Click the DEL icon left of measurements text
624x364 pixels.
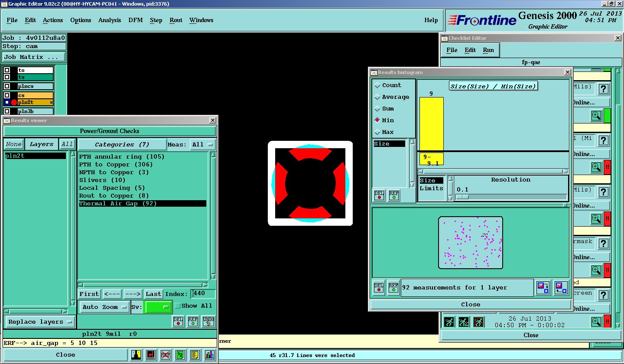pyautogui.click(x=379, y=287)
